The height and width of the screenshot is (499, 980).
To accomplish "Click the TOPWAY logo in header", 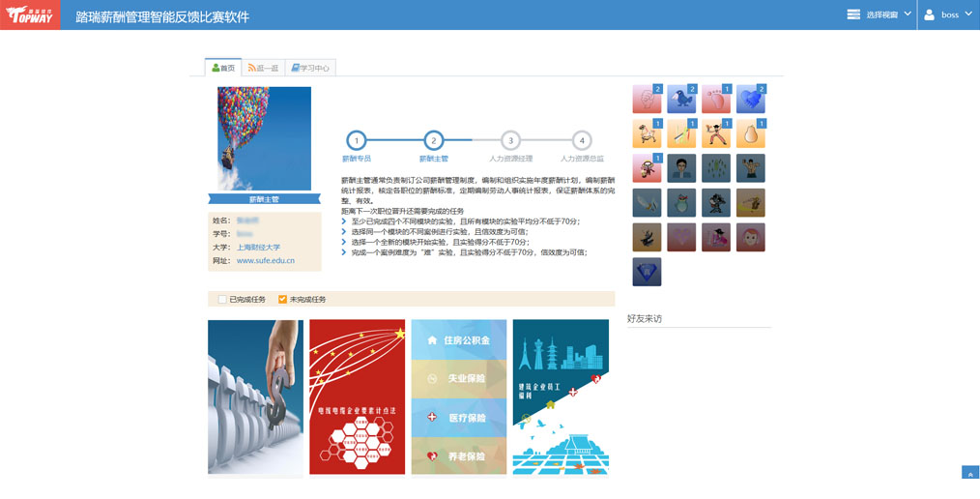I will 30,15.
